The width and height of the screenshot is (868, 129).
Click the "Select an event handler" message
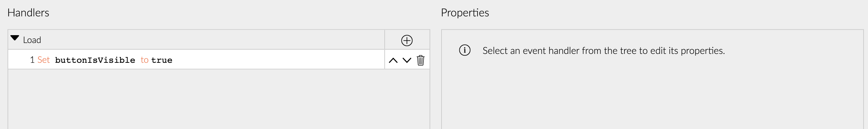pyautogui.click(x=604, y=51)
